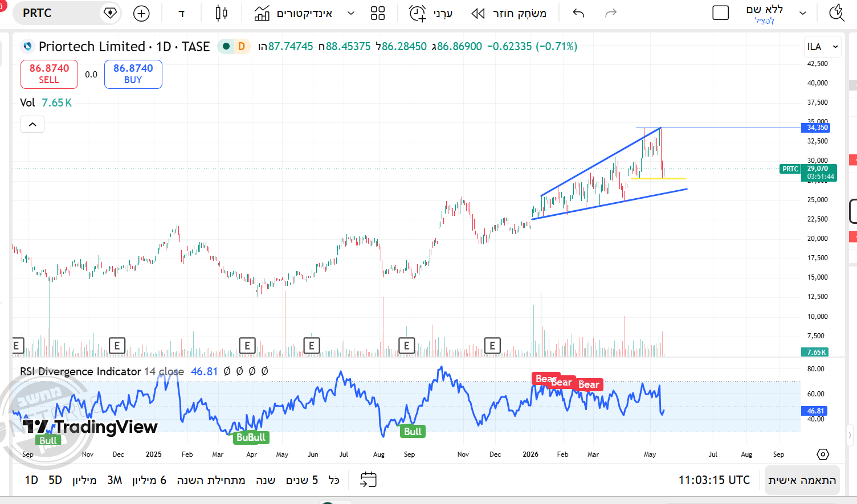Select the 3M time range tab
Image resolution: width=857 pixels, height=504 pixels.
tap(115, 480)
